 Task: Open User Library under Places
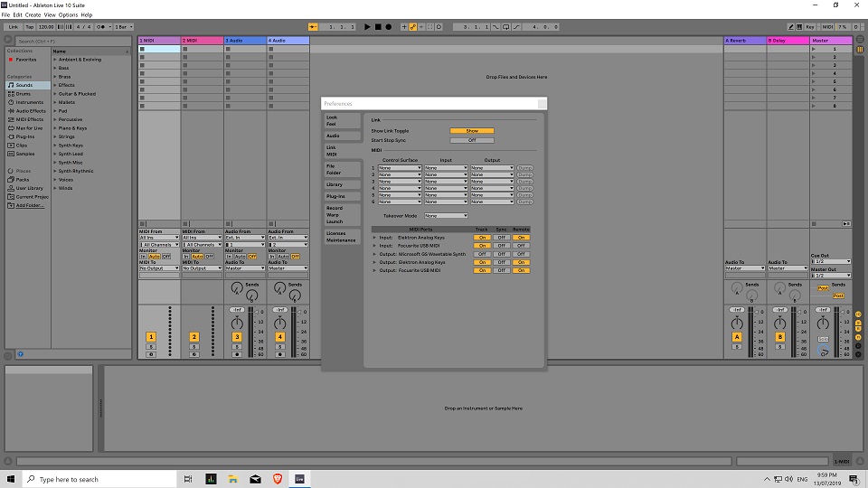[29, 188]
